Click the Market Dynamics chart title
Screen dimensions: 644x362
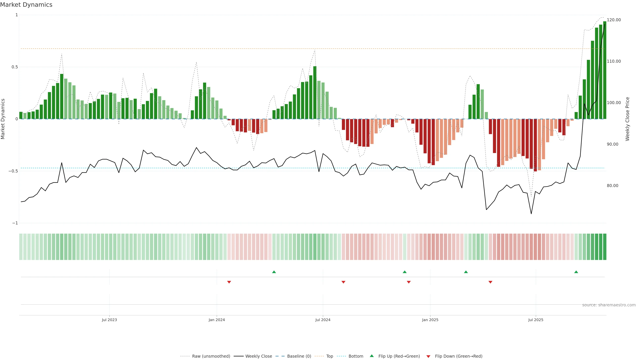click(26, 5)
